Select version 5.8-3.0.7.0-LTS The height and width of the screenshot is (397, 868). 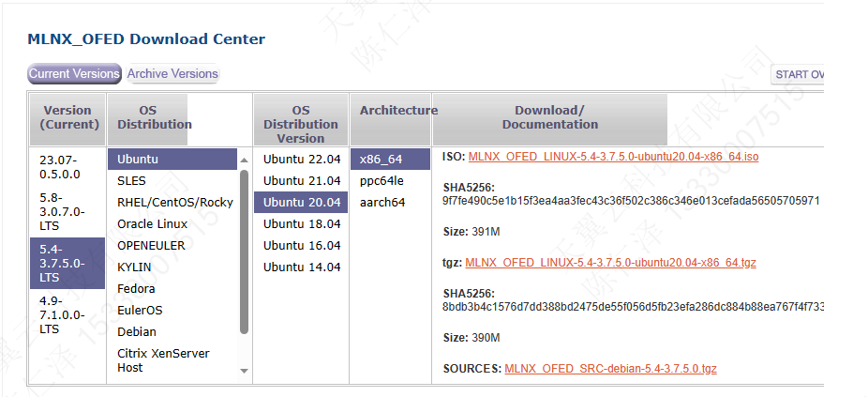tap(67, 211)
